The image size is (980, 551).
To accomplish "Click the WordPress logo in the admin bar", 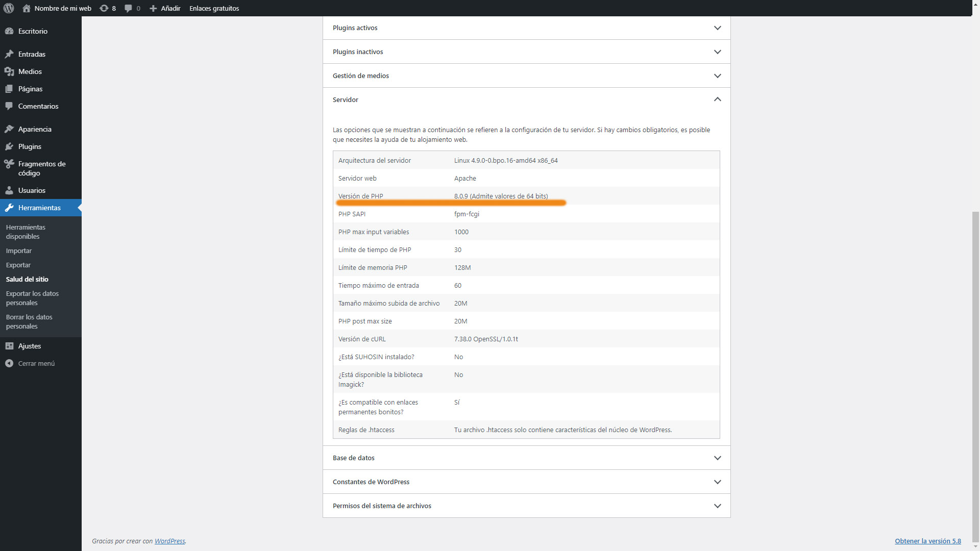I will pos(8,8).
